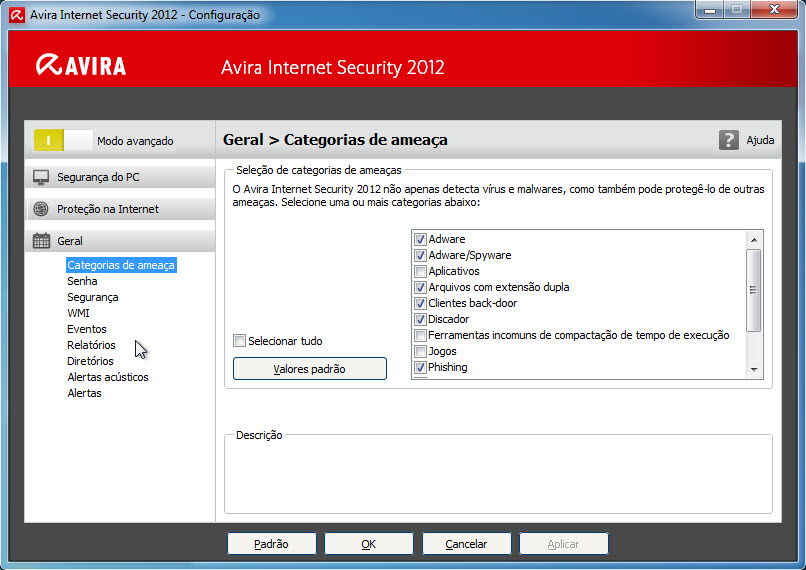806x570 pixels.
Task: Click the Aplicar button
Action: (x=563, y=544)
